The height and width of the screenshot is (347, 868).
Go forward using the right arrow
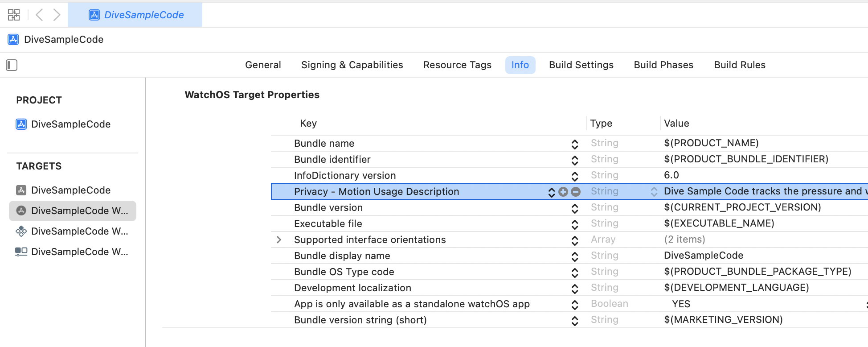57,15
